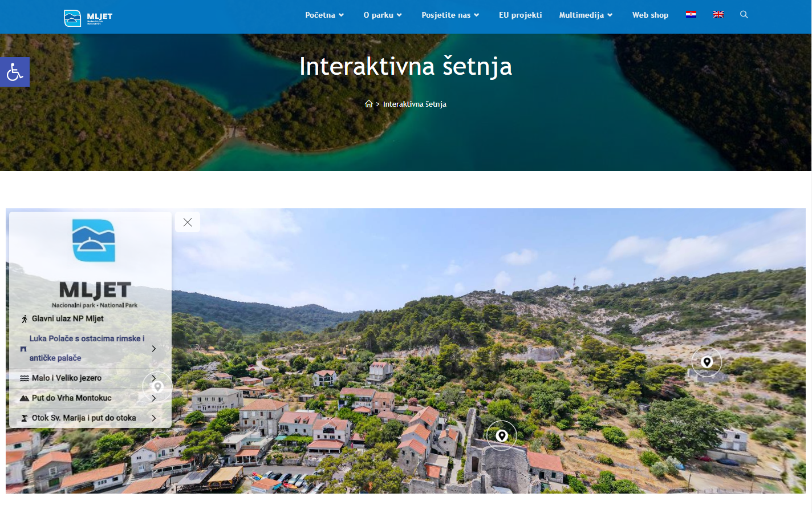Open the Multimedija dropdown menu

(x=586, y=15)
